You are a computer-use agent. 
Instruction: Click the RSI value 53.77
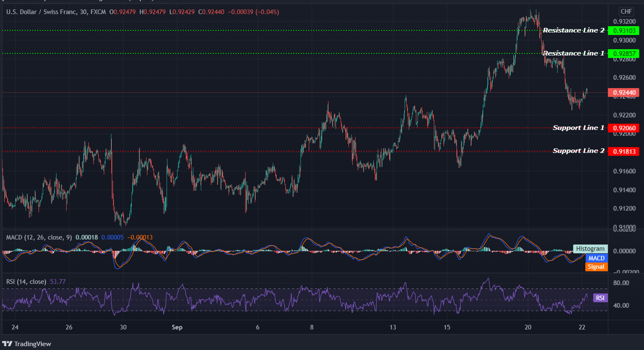pos(58,282)
